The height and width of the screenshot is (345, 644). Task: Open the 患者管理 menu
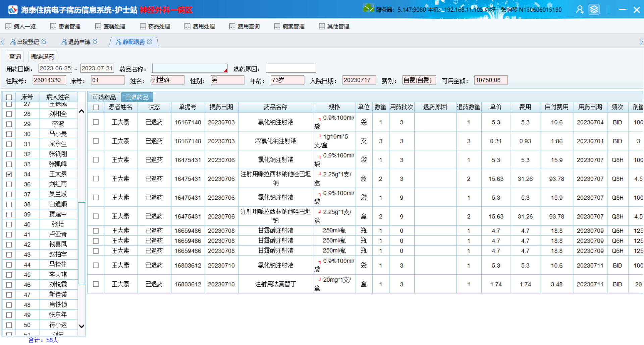point(65,26)
